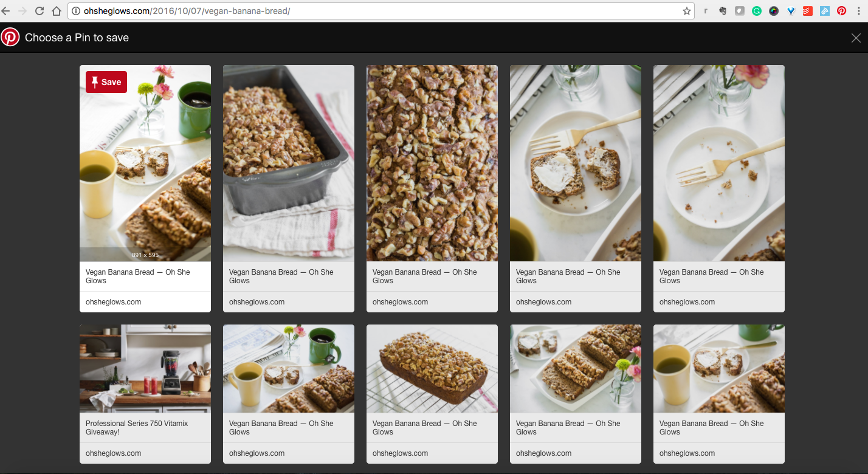The image size is (868, 474).
Task: Open the Evernote Web Clipper extension
Action: (x=722, y=11)
